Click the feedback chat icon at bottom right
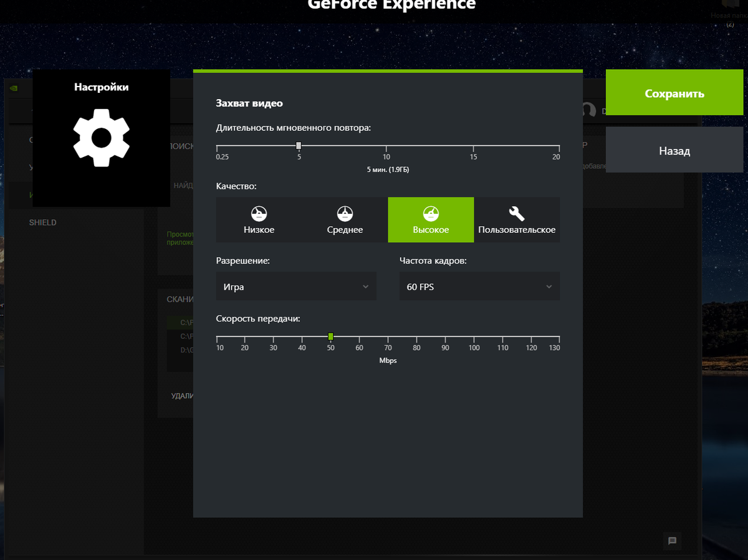The height and width of the screenshot is (560, 748). (x=672, y=541)
